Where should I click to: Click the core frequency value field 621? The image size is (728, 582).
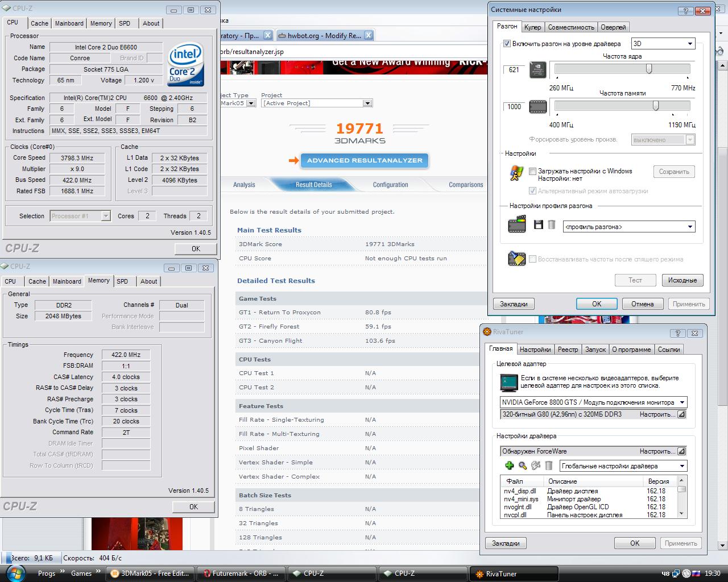coord(514,70)
